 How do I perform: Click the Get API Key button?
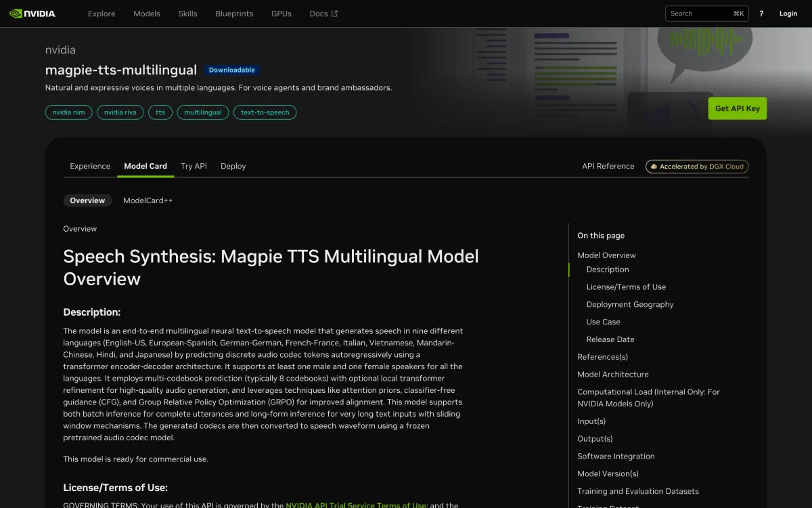click(x=738, y=108)
